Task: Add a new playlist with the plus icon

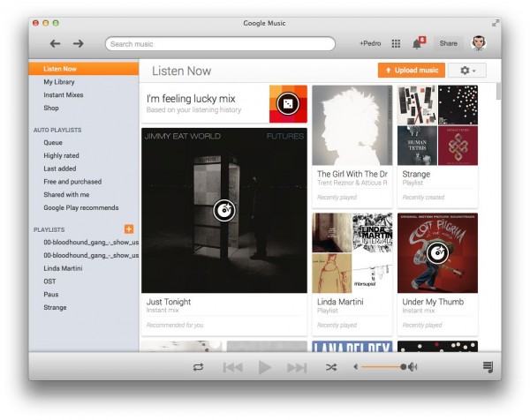Action: click(x=129, y=229)
